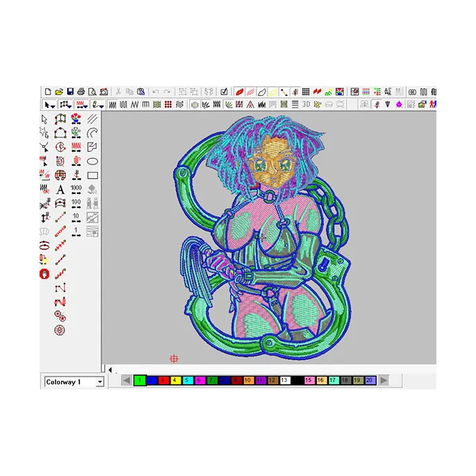The image size is (476, 476).
Task: Click the 1 stitch travel icon
Action: tap(76, 232)
